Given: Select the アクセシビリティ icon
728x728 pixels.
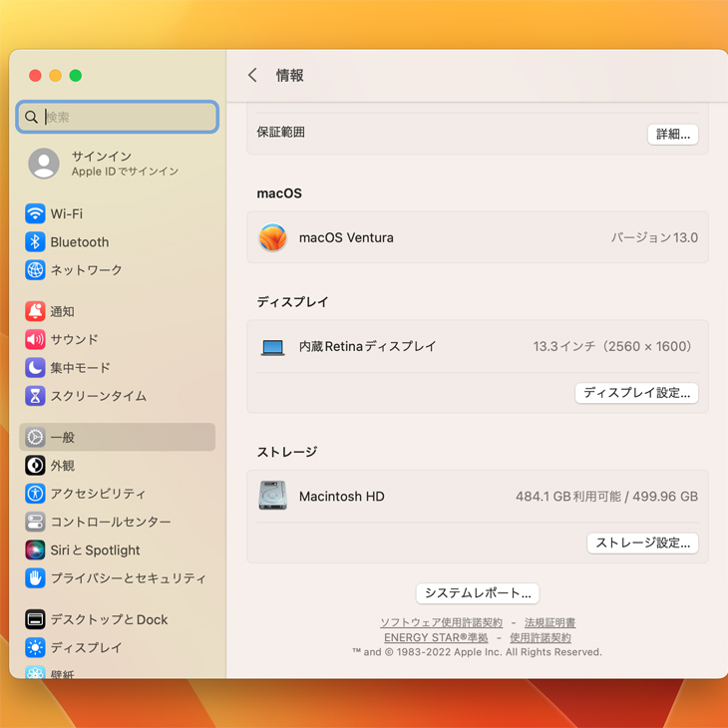Looking at the screenshot, I should [x=35, y=493].
